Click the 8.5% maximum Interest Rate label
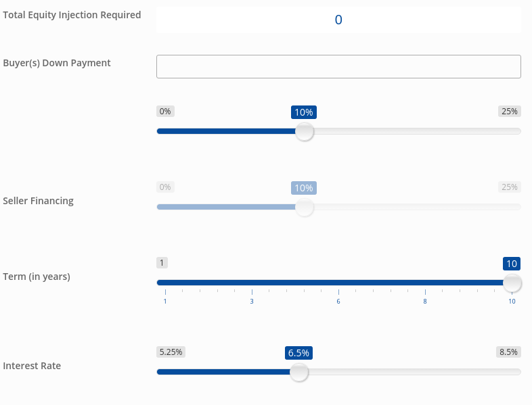 (x=508, y=352)
